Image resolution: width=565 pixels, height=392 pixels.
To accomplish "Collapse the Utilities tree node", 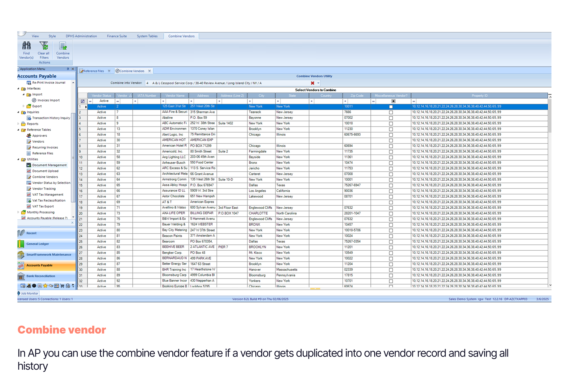I will [x=18, y=159].
